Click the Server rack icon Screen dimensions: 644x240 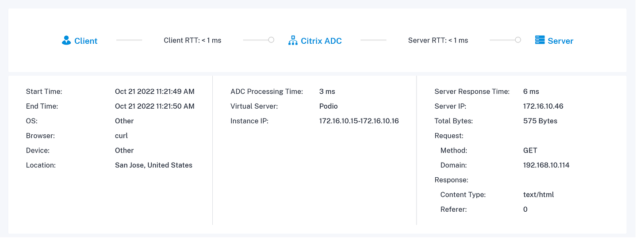click(x=540, y=40)
